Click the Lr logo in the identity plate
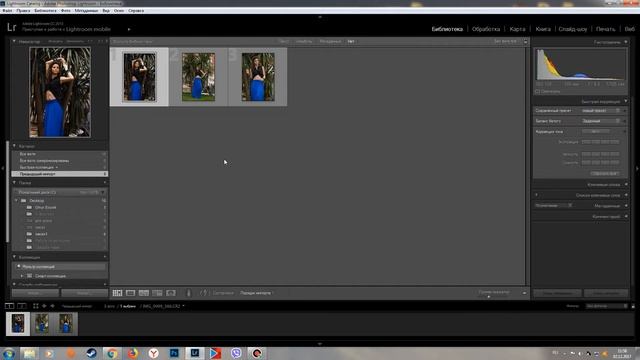The width and height of the screenshot is (640, 360). 11,27
